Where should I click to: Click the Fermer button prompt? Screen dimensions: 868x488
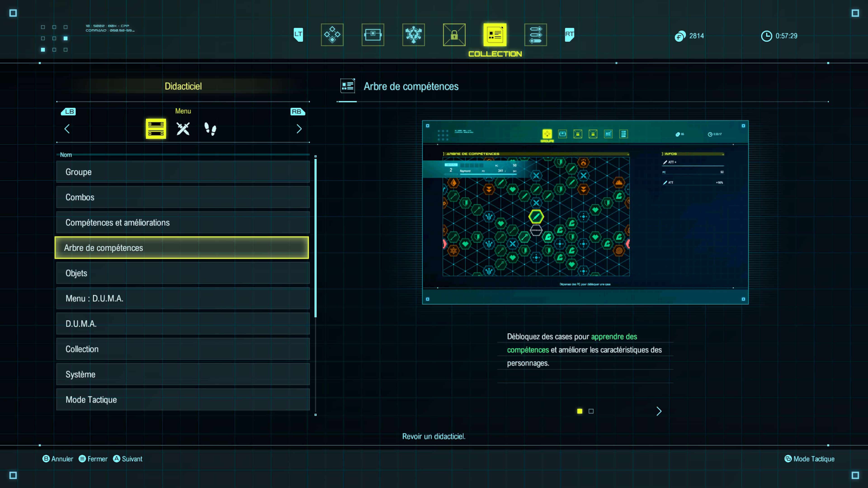(x=93, y=459)
